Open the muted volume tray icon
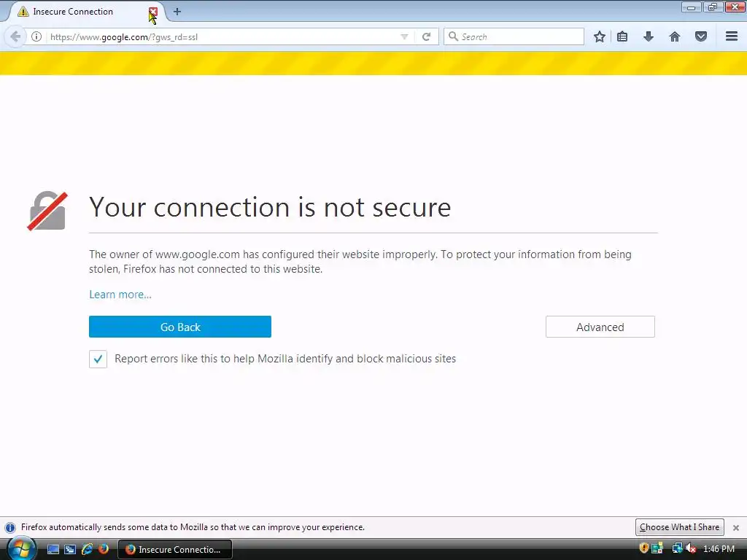 [691, 548]
